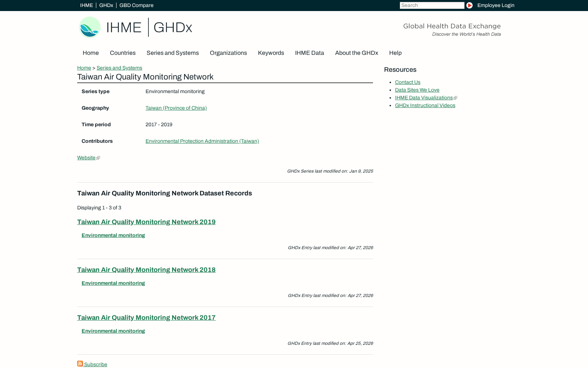
Task: Open About the GHDx menu
Action: point(356,53)
